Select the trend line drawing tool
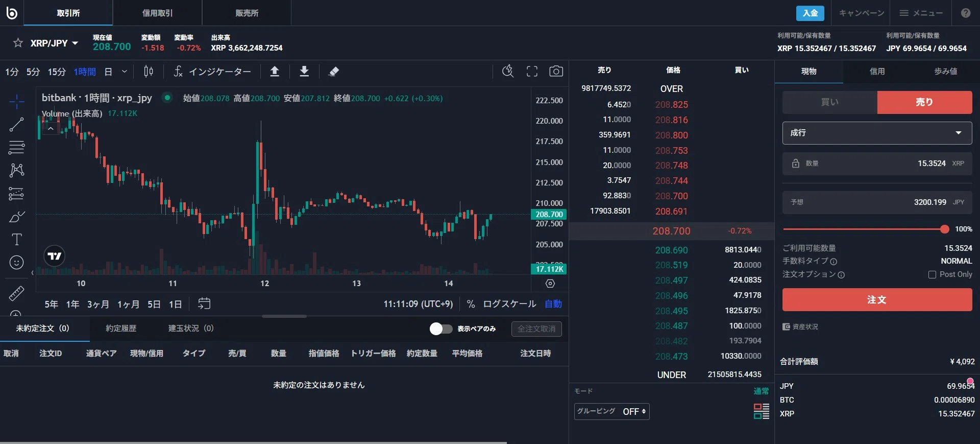980x444 pixels. (16, 124)
